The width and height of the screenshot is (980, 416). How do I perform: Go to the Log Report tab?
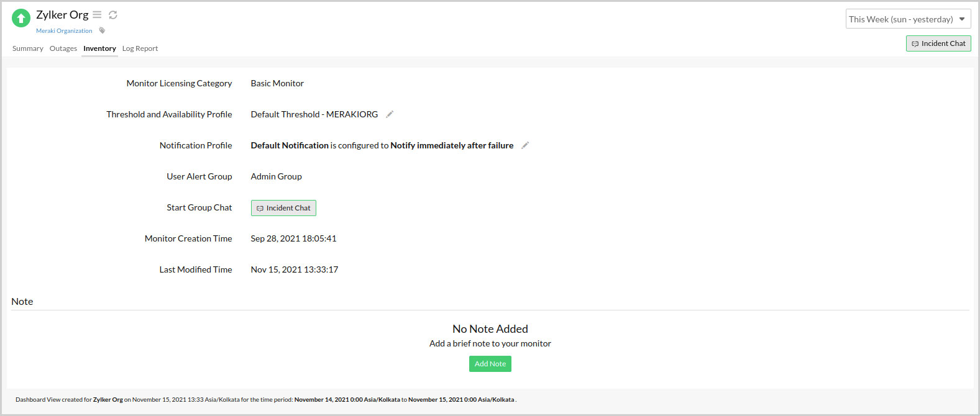point(140,48)
